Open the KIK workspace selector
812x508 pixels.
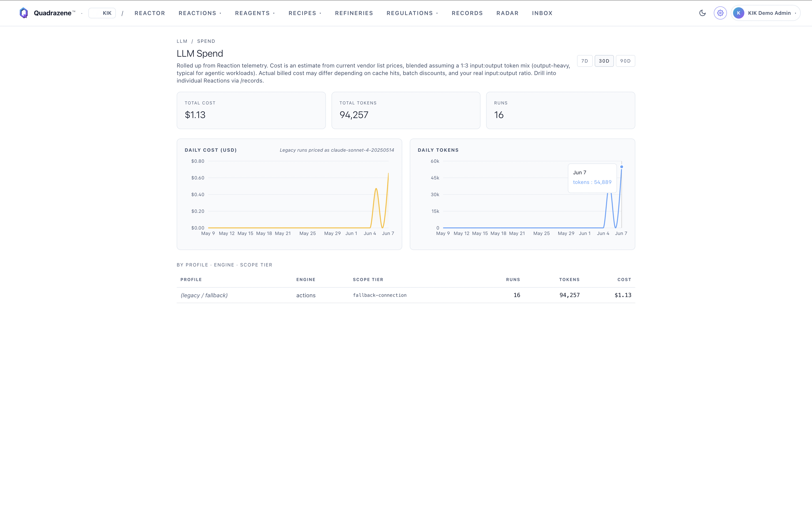[x=102, y=13]
